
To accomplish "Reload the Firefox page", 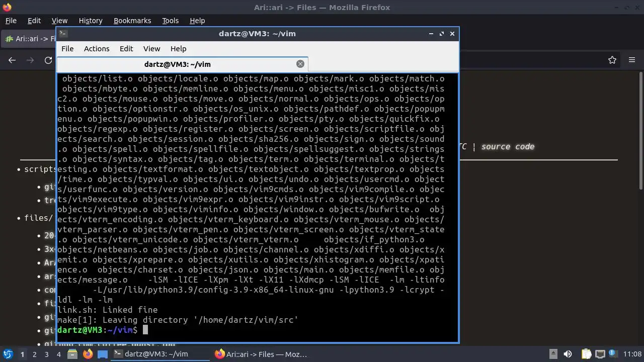I will coord(48,60).
